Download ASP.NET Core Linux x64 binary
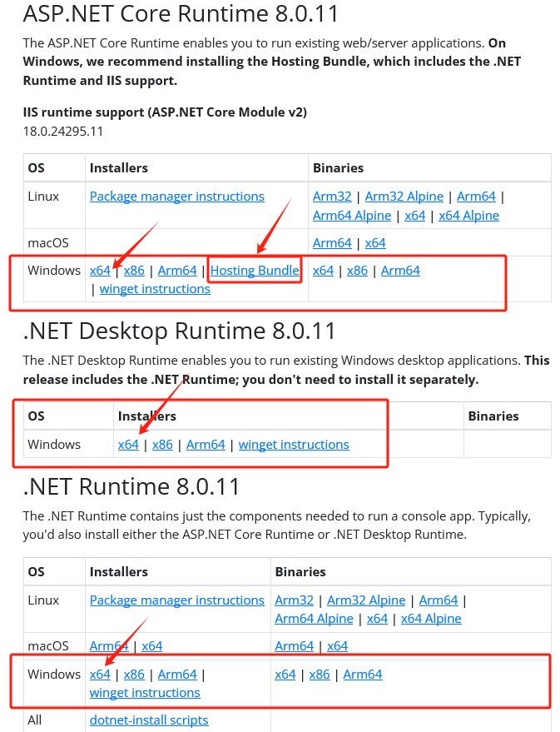The width and height of the screenshot is (560, 732). (415, 216)
